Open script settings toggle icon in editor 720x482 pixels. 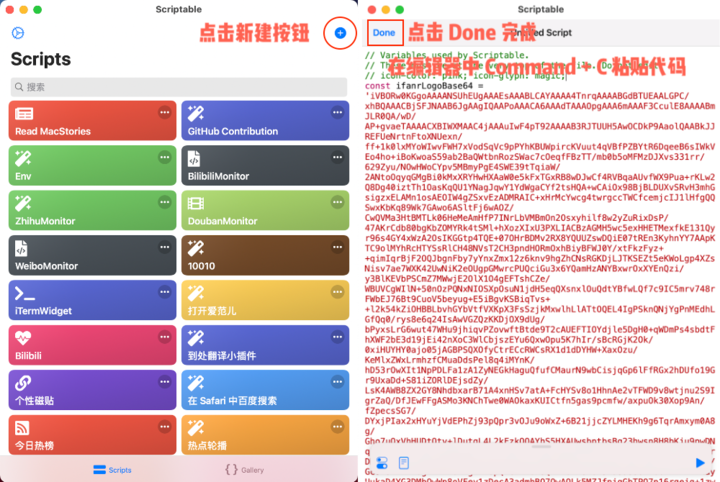click(382, 463)
